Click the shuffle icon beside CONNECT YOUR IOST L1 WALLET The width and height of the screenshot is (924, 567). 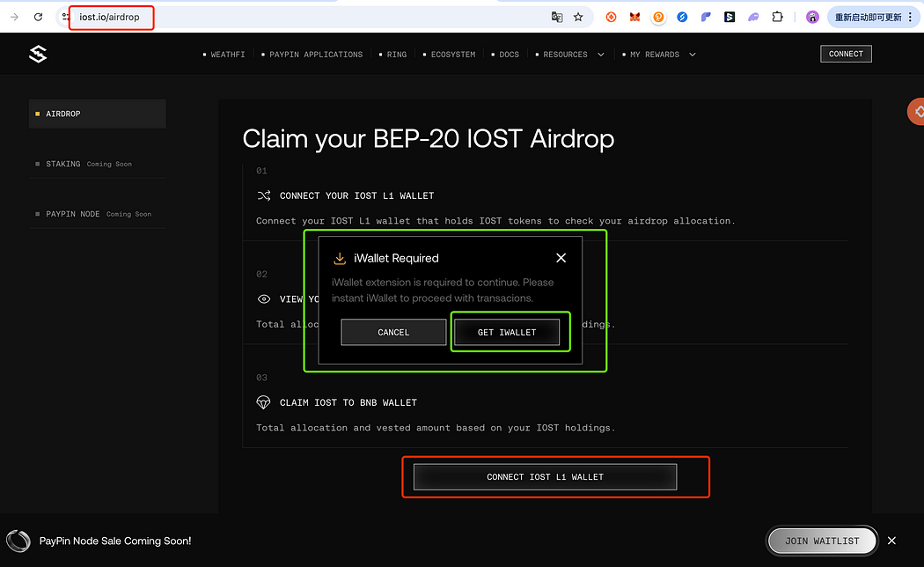click(264, 195)
